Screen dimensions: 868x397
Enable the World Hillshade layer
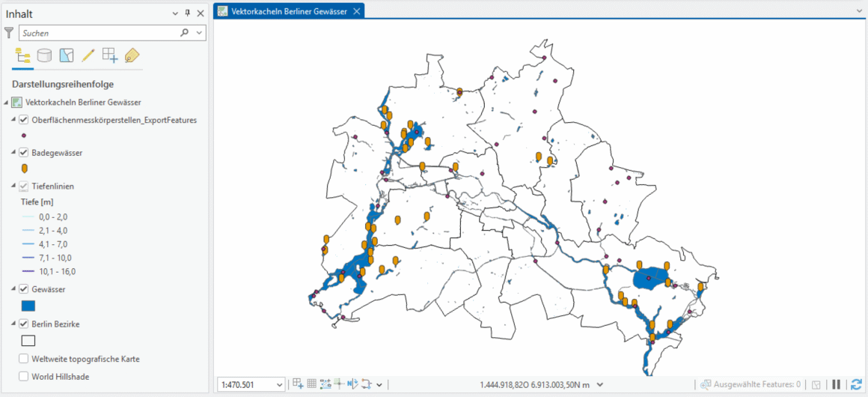[24, 377]
